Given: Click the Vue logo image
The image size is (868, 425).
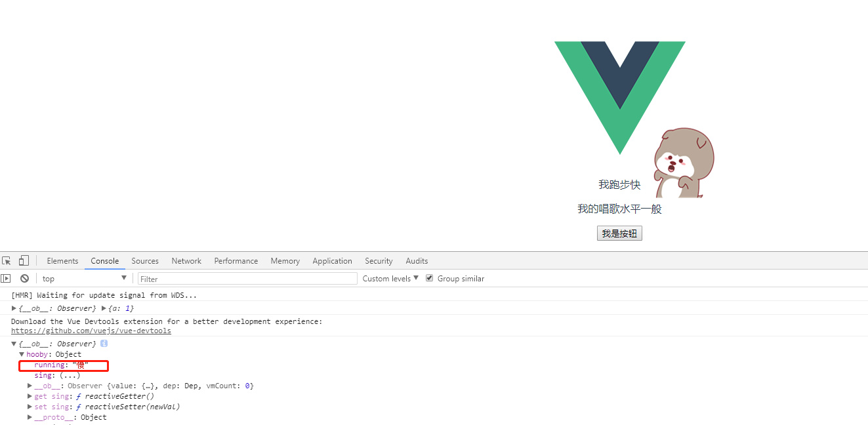Looking at the screenshot, I should tap(620, 98).
